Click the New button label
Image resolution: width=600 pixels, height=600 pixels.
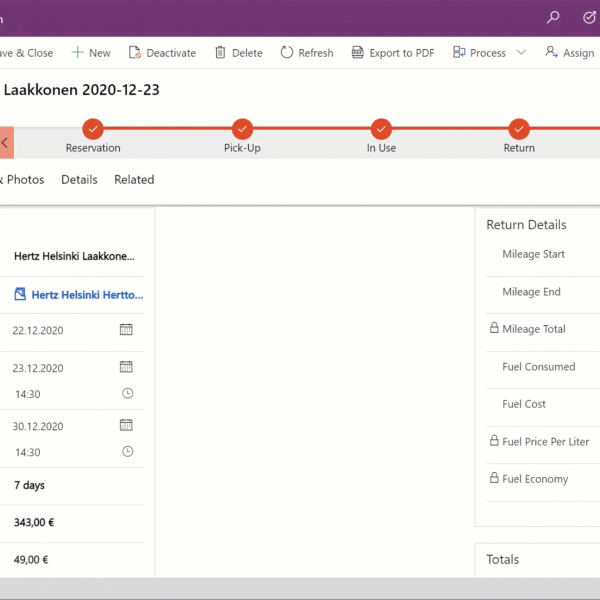[100, 53]
